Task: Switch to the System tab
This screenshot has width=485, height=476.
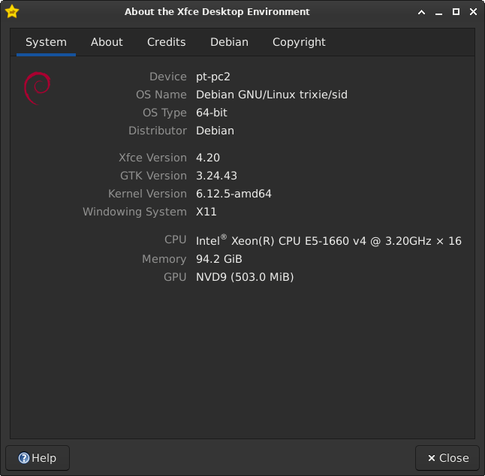Action: click(46, 42)
